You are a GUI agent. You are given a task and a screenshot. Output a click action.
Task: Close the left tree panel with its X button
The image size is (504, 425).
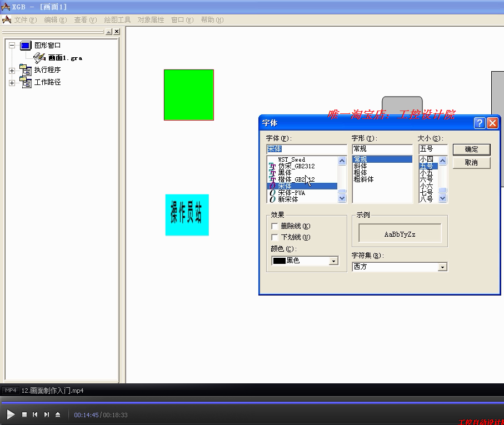pos(117,32)
